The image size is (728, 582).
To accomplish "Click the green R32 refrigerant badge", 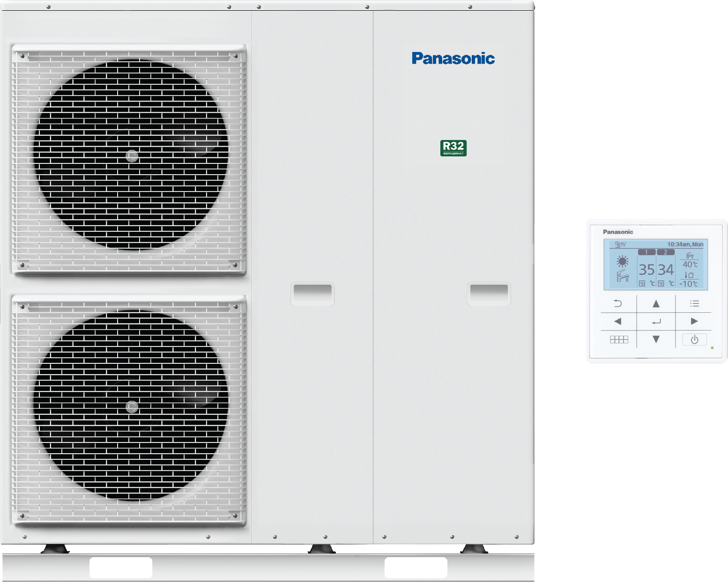I will (453, 148).
